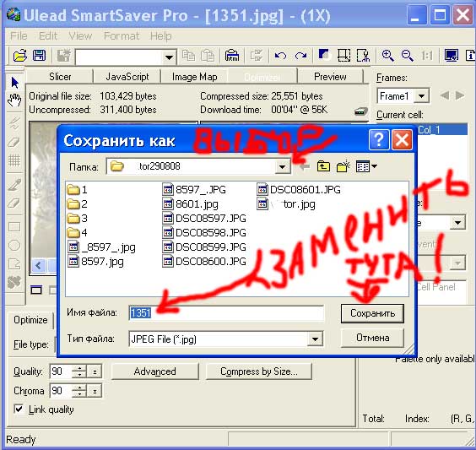The width and height of the screenshot is (476, 450).
Task: Open the Папка folder dropdown
Action: pos(283,166)
